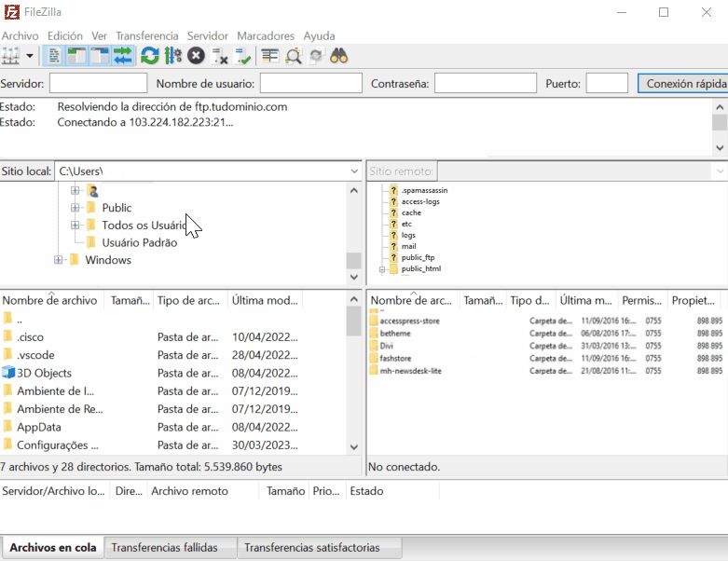728x561 pixels.
Task: Toggle local directory tree view
Action: [77, 56]
